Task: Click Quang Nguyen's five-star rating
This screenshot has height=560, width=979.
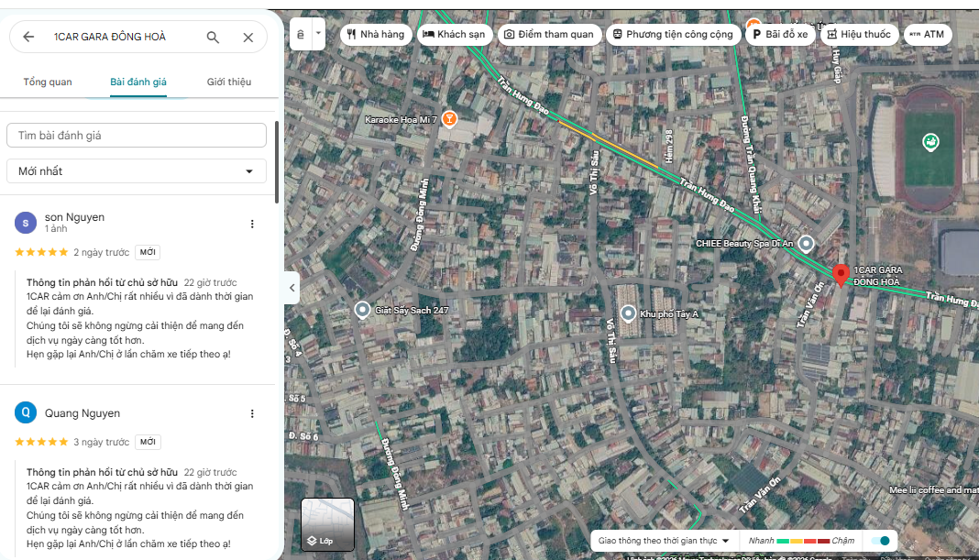Action: [x=41, y=442]
